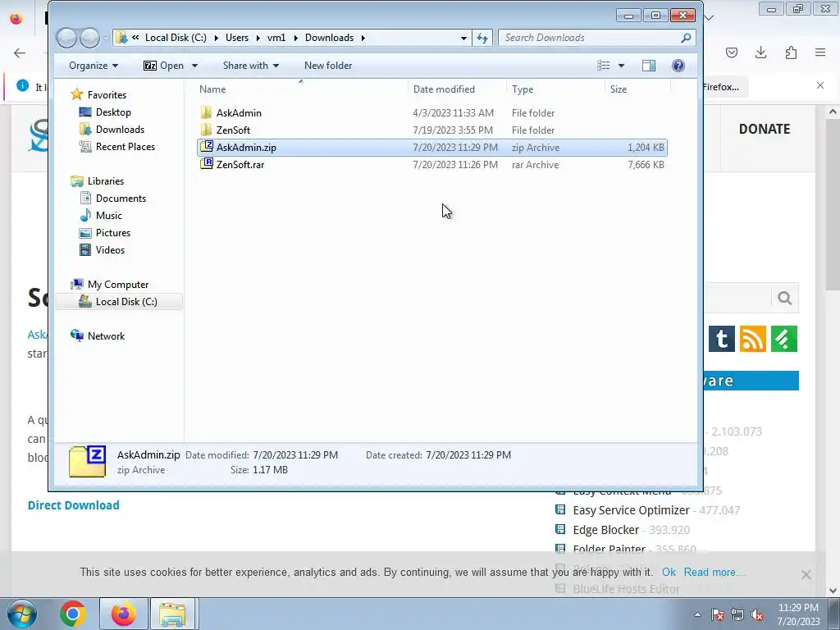Launch Chrome from the taskbar
The image size is (840, 630).
73,614
